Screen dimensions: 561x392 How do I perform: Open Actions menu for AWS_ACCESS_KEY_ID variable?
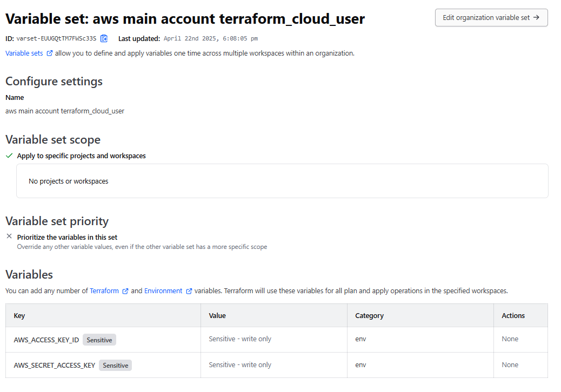click(510, 339)
